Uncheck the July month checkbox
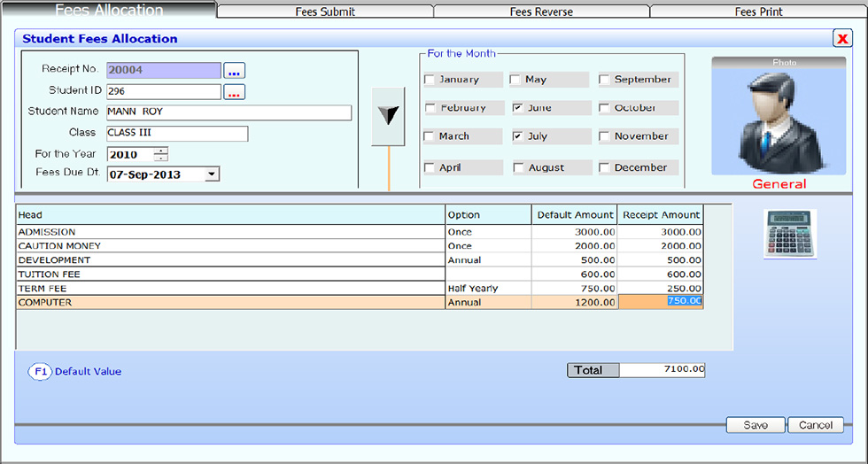The width and height of the screenshot is (868, 464). (x=518, y=136)
